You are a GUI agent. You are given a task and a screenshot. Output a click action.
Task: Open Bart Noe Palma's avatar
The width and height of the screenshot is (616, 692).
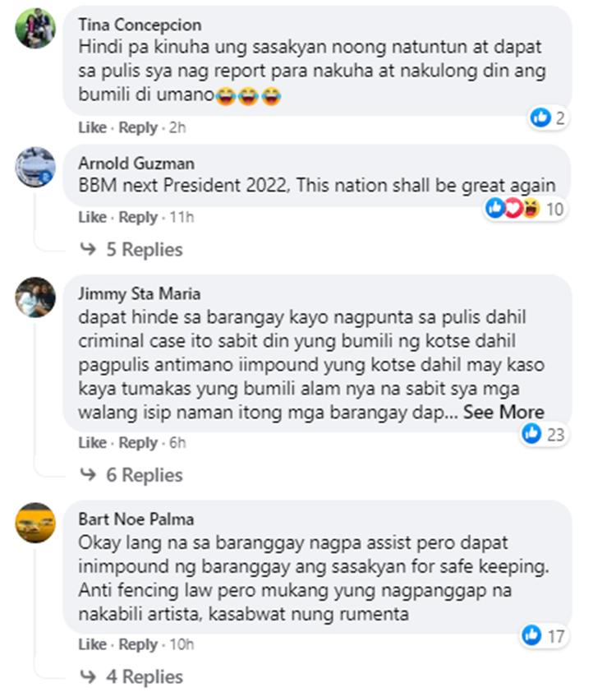[35, 523]
